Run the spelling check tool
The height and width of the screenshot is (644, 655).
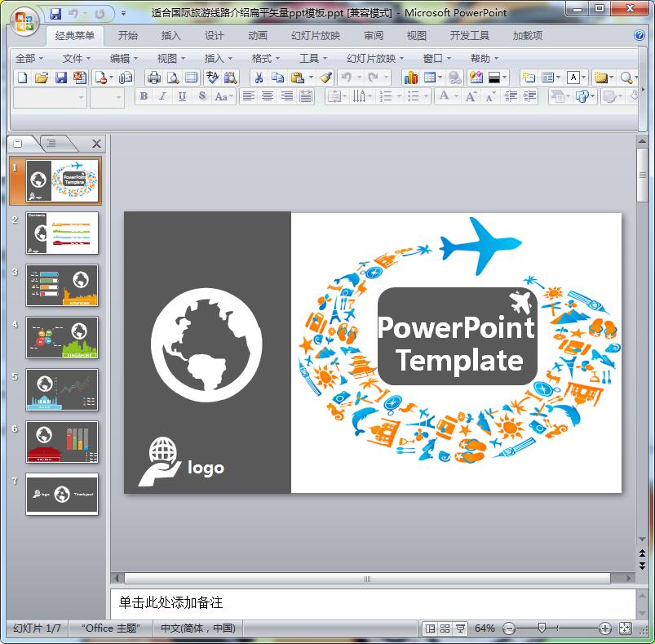[x=212, y=78]
